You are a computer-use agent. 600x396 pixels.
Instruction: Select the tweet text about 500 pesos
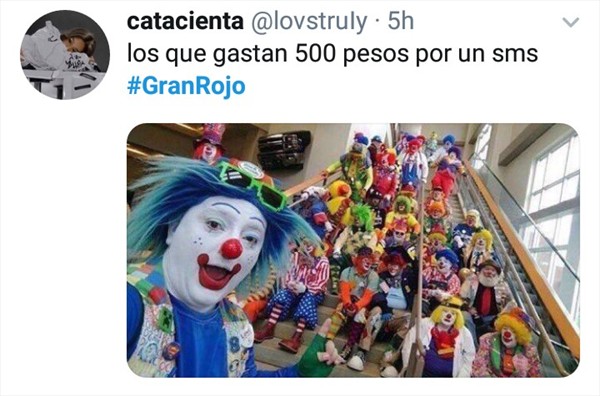click(333, 54)
